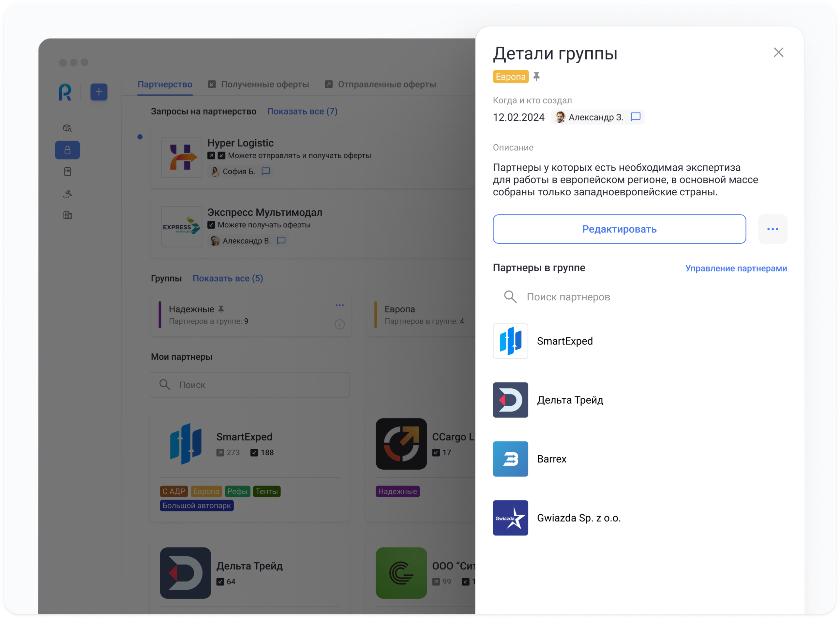Screen dimensions: 840x618
Task: Open the auctions section via the gavel icon
Action: (x=67, y=193)
